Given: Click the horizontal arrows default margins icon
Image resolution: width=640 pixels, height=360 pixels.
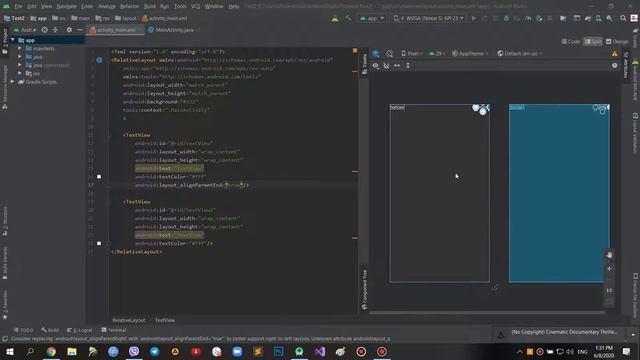Looking at the screenshot, I should 397,65.
